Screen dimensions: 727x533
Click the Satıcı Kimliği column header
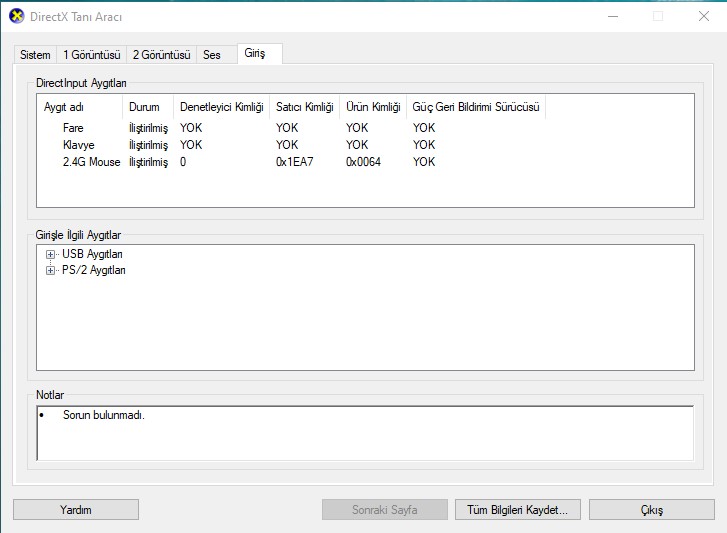coord(305,107)
